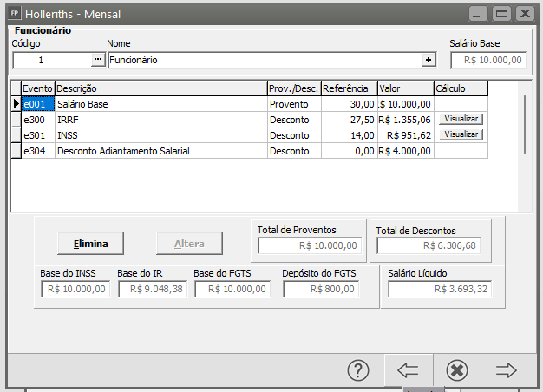Go back with the left arrow icon
Viewport: 543px width, 392px height.
coord(408,370)
